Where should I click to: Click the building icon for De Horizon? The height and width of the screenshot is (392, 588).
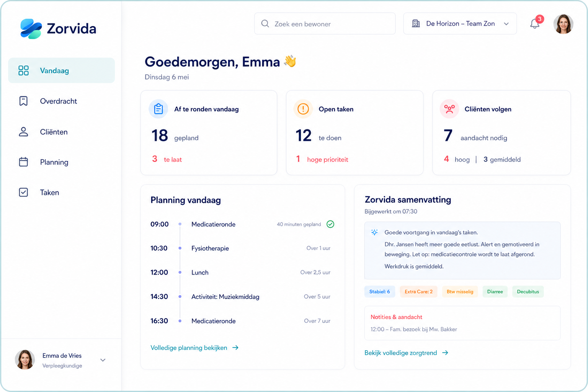[416, 24]
